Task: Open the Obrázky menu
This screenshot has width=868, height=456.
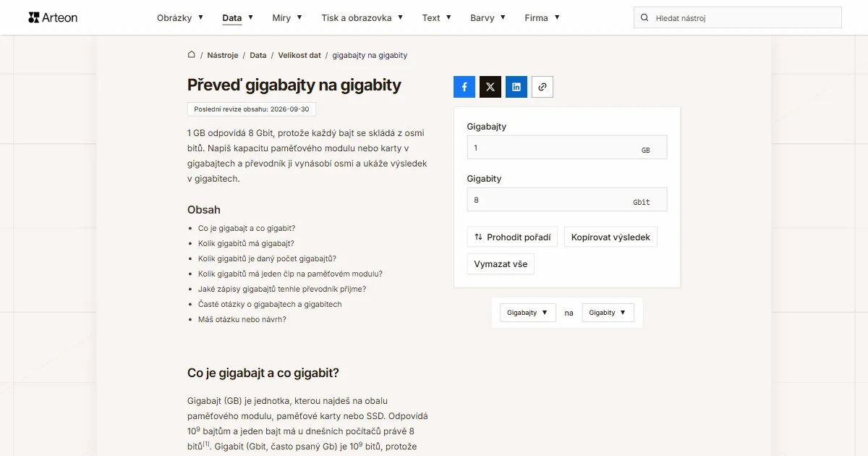Action: click(180, 17)
